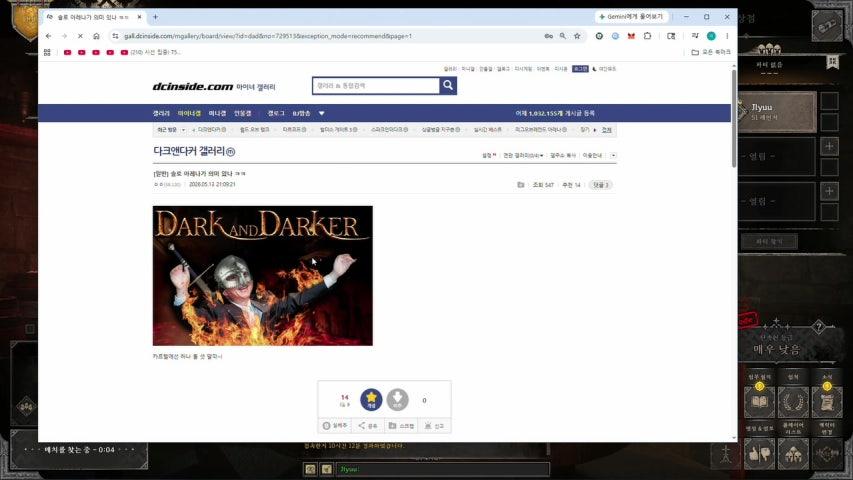The image size is (853, 480).
Task: Click the browser forward arrow
Action: tap(64, 36)
